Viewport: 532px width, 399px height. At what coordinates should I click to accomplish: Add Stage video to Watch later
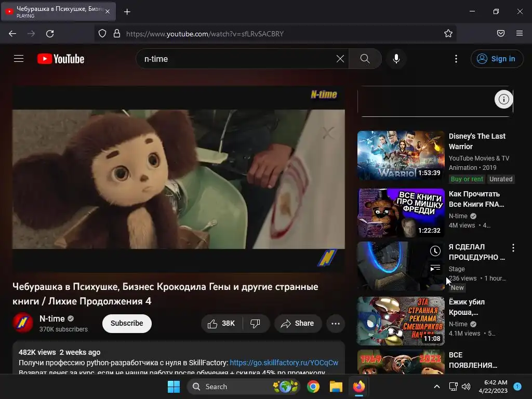click(x=435, y=251)
